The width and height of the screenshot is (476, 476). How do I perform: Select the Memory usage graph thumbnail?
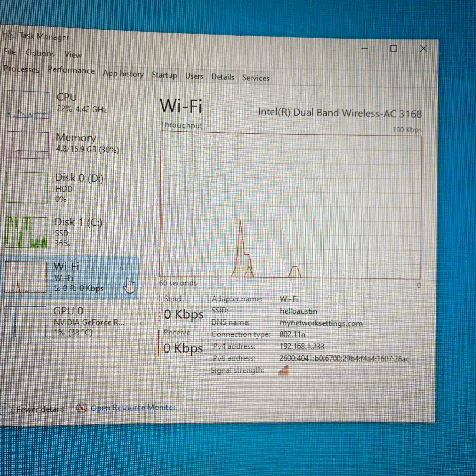27,145
